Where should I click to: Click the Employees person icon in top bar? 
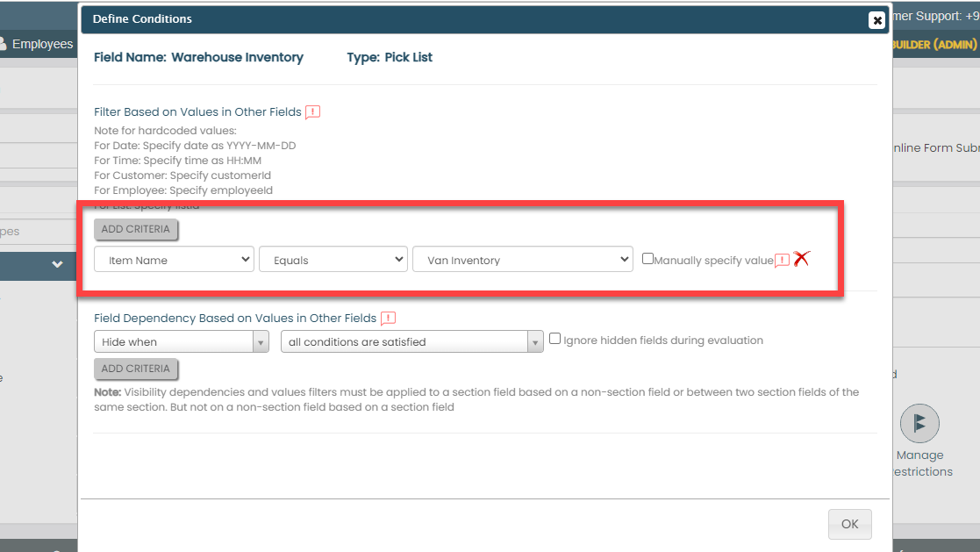click(4, 44)
